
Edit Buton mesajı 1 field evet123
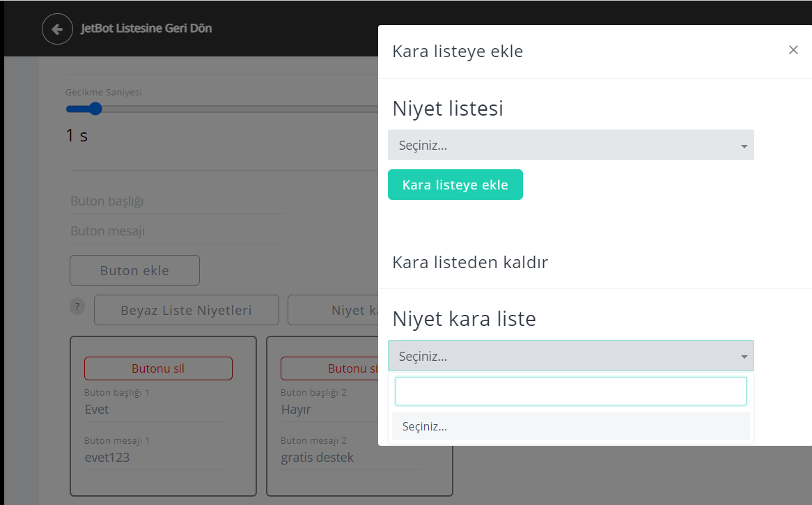(x=155, y=458)
